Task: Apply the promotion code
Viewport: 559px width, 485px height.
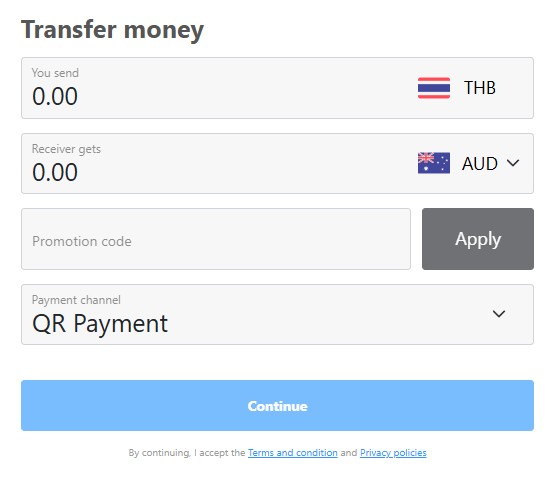Action: pyautogui.click(x=478, y=239)
